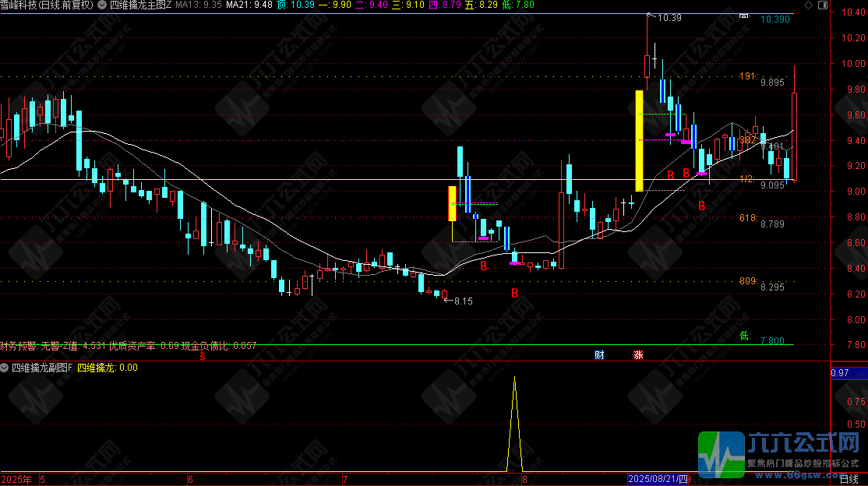The width and height of the screenshot is (868, 486).
Task: Select the 2025/08/21 date marker
Action: point(658,480)
